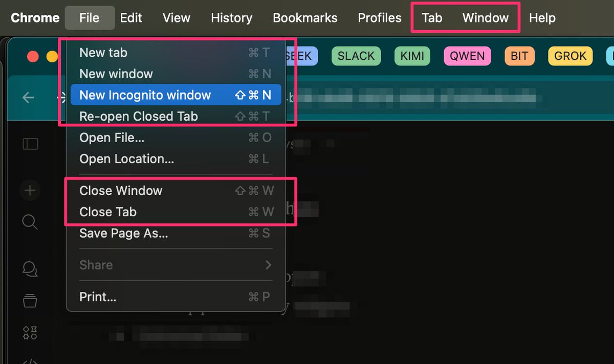Open the GROK tab group
This screenshot has height=364, width=614.
click(571, 56)
